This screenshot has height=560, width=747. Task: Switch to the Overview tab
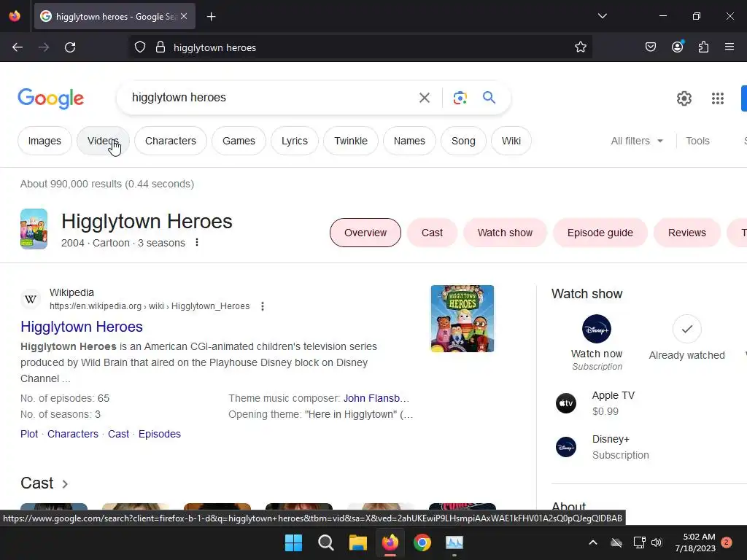(365, 233)
